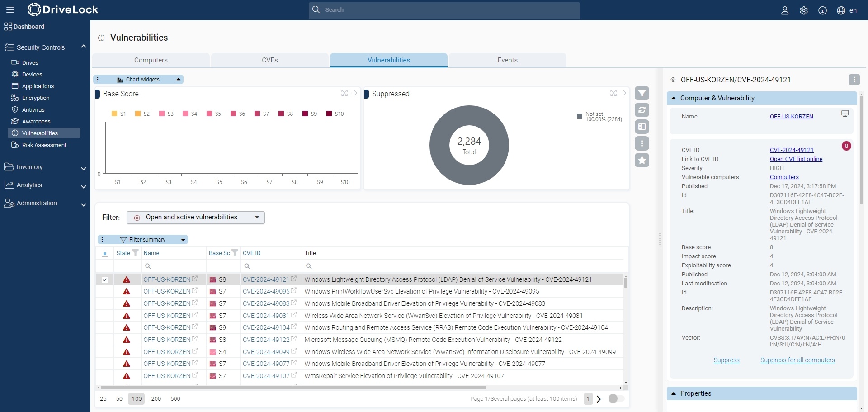Open the settings gear icon
The image size is (868, 412).
click(x=804, y=10)
